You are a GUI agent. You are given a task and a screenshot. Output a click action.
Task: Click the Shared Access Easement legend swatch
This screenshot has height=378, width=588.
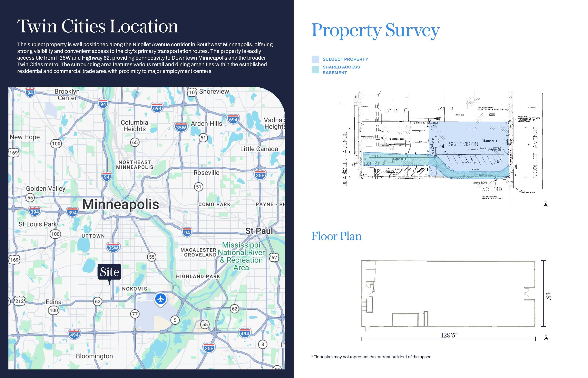click(315, 70)
